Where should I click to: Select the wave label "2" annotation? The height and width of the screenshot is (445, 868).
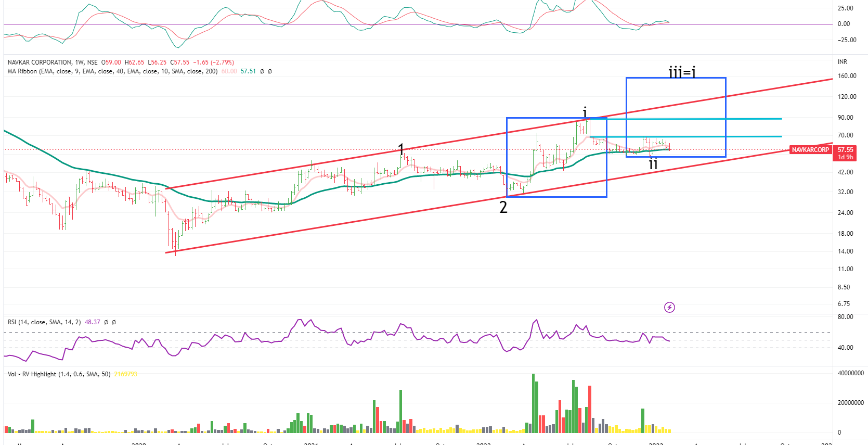pyautogui.click(x=503, y=208)
